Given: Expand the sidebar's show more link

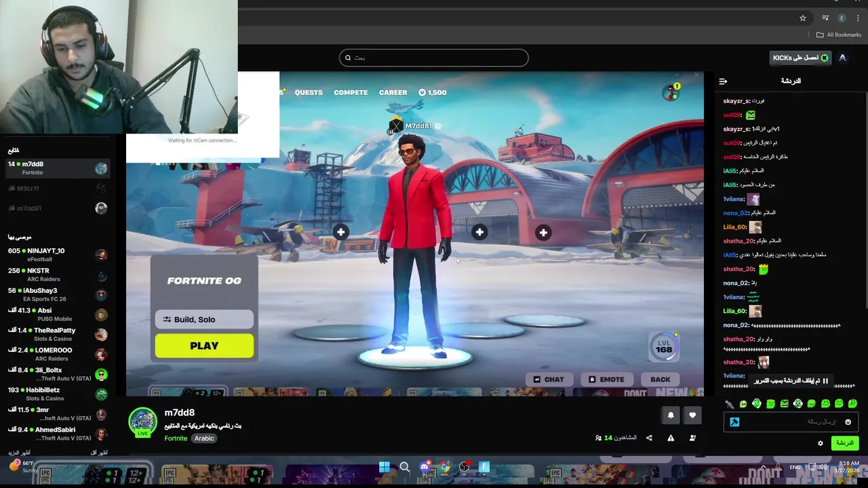Looking at the screenshot, I should [19, 452].
